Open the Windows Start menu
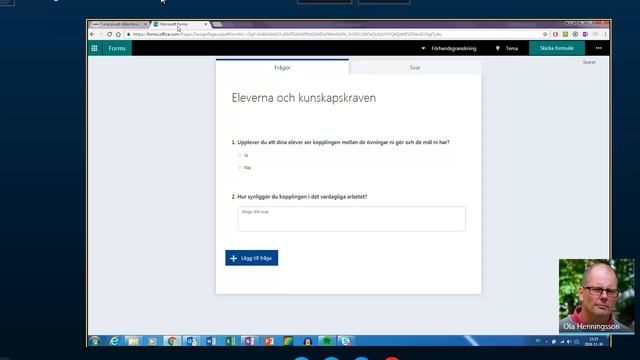The height and width of the screenshot is (360, 640). [95, 341]
